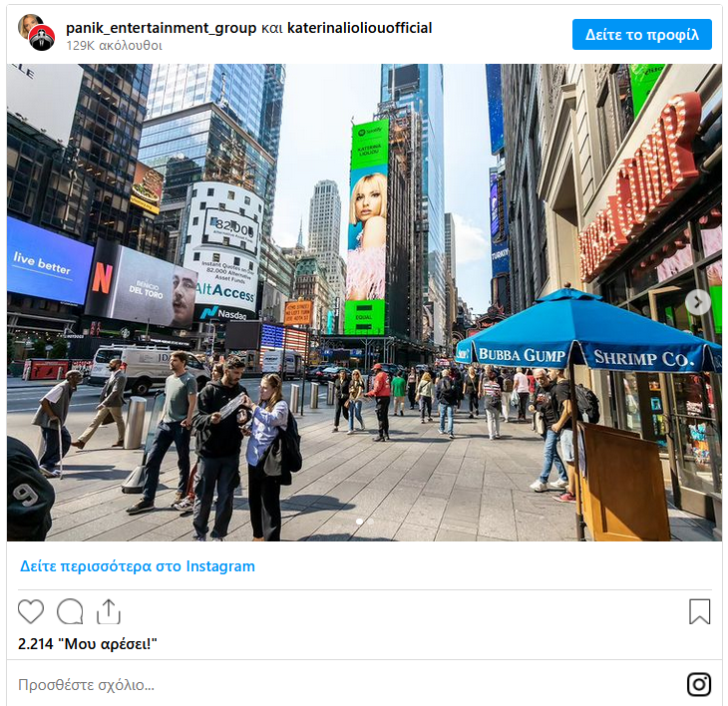
Task: Save the post with the bookmark icon
Action: coord(699,612)
